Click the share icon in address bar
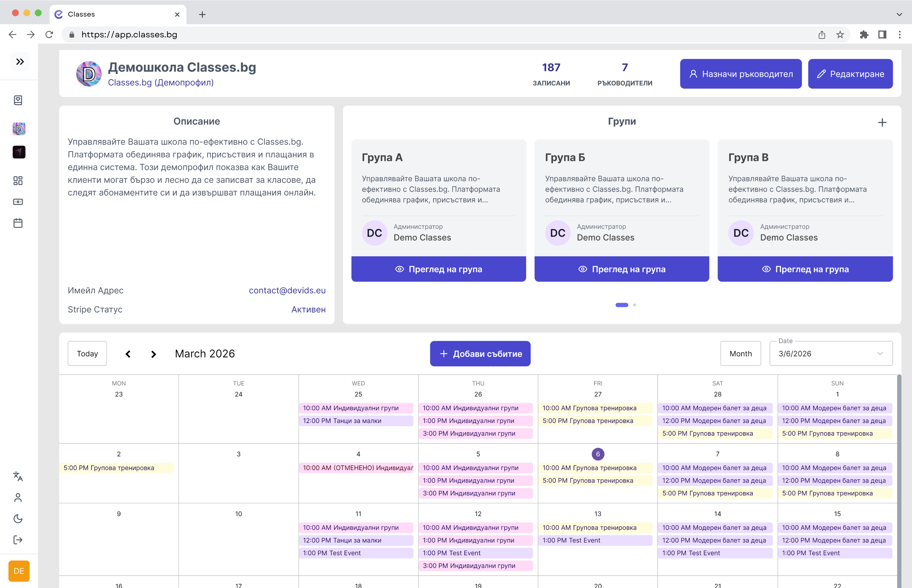 [822, 35]
